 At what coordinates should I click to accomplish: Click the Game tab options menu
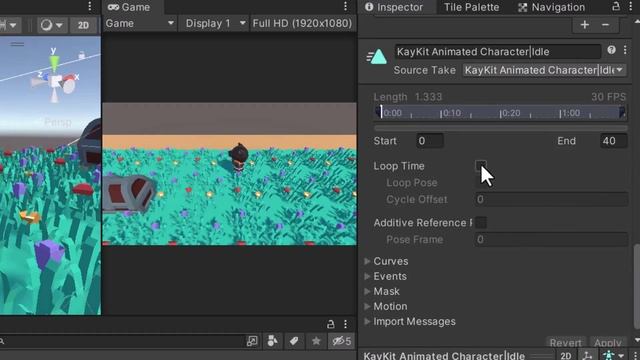345,6
